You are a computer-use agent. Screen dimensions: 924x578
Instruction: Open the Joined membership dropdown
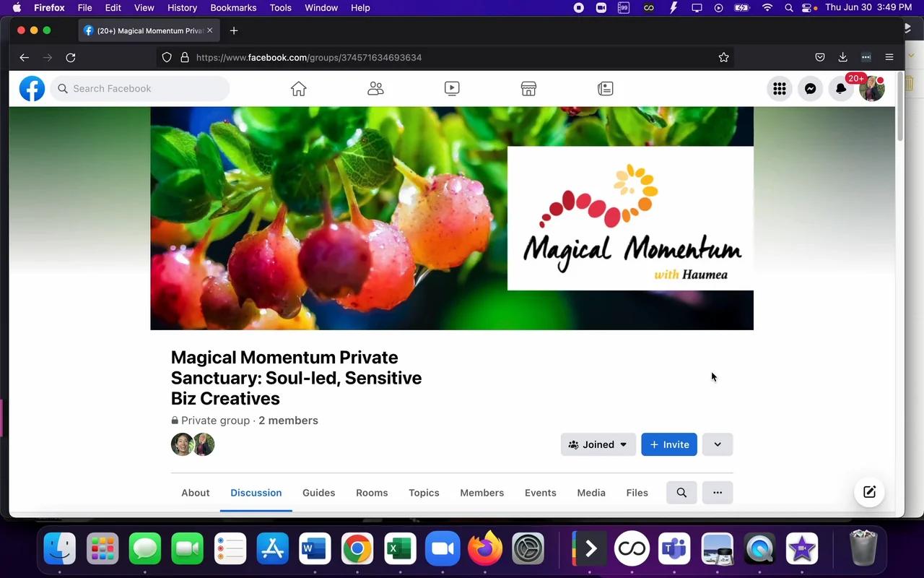598,444
